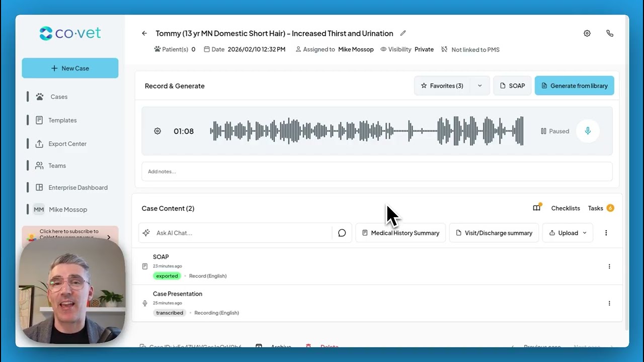Click the Teams people icon
The image size is (644, 362).
coord(39,165)
